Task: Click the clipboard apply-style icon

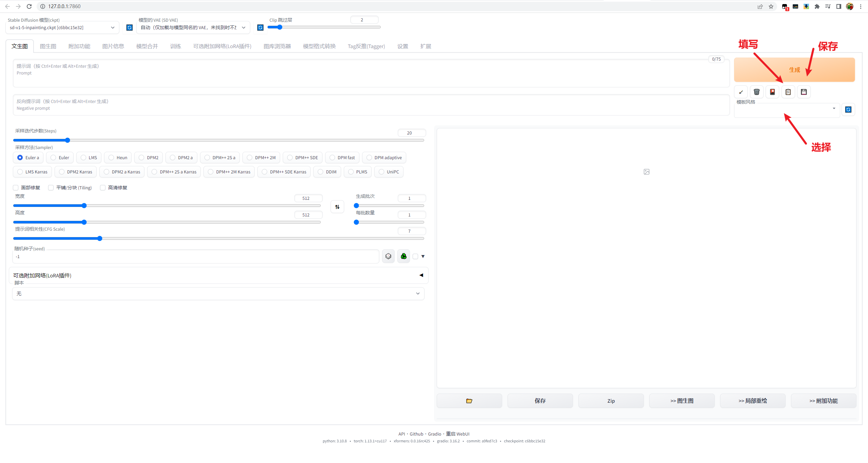Action: coord(788,92)
